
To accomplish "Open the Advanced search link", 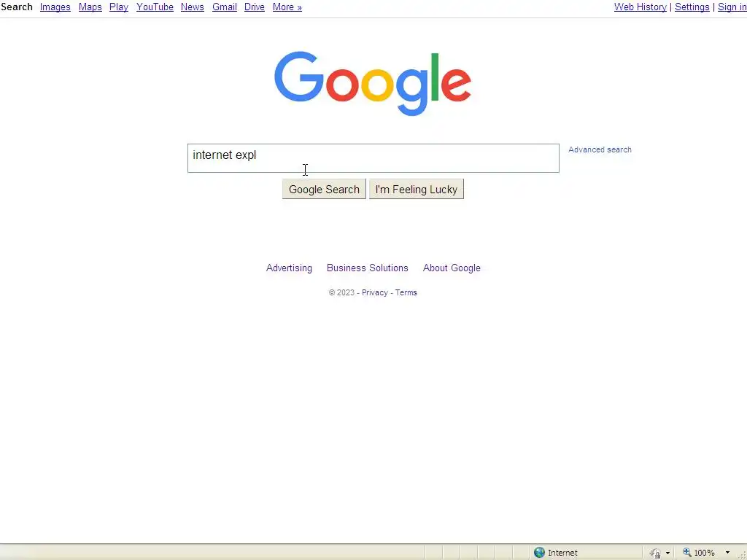I will point(600,149).
